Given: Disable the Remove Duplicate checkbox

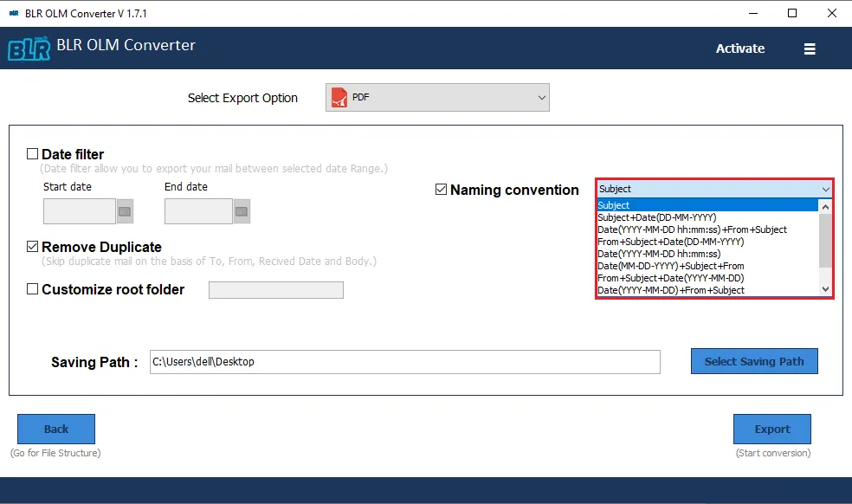Looking at the screenshot, I should pyautogui.click(x=31, y=247).
